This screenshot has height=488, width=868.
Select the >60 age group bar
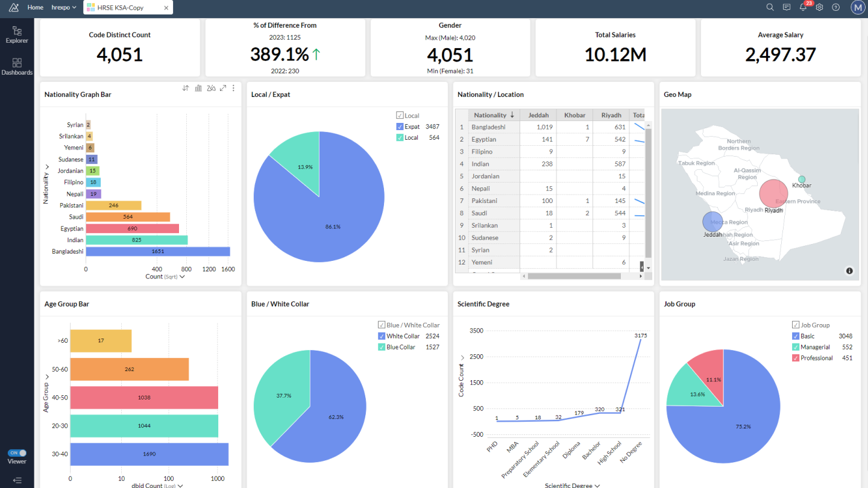pyautogui.click(x=101, y=340)
